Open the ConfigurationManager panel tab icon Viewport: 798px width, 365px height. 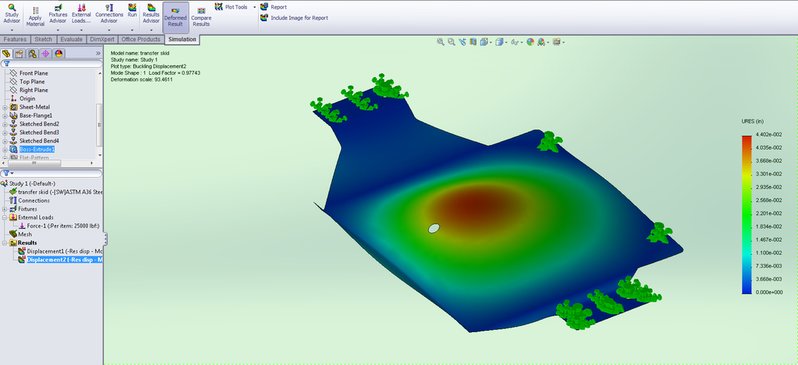tap(32, 53)
